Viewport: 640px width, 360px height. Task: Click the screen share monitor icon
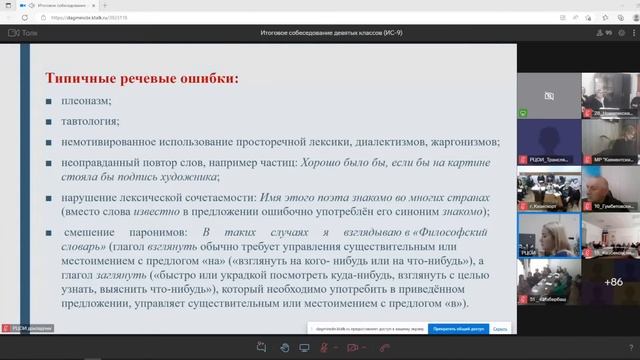(304, 347)
